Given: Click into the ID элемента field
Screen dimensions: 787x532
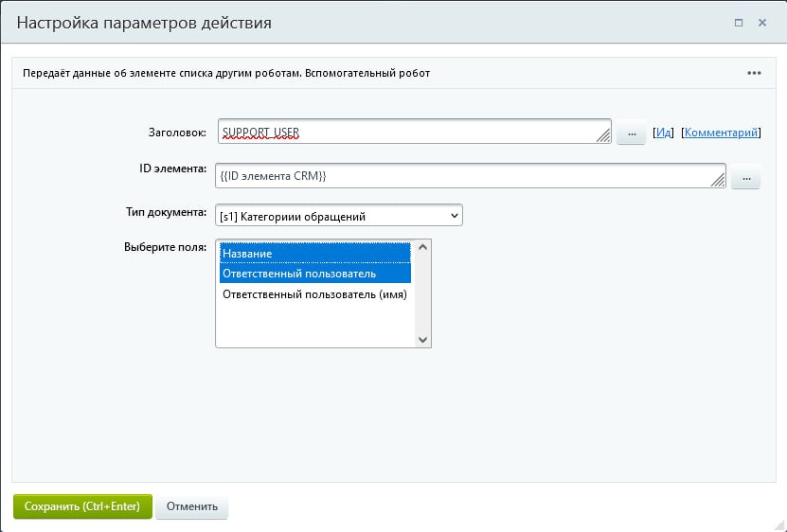Looking at the screenshot, I should point(464,176).
